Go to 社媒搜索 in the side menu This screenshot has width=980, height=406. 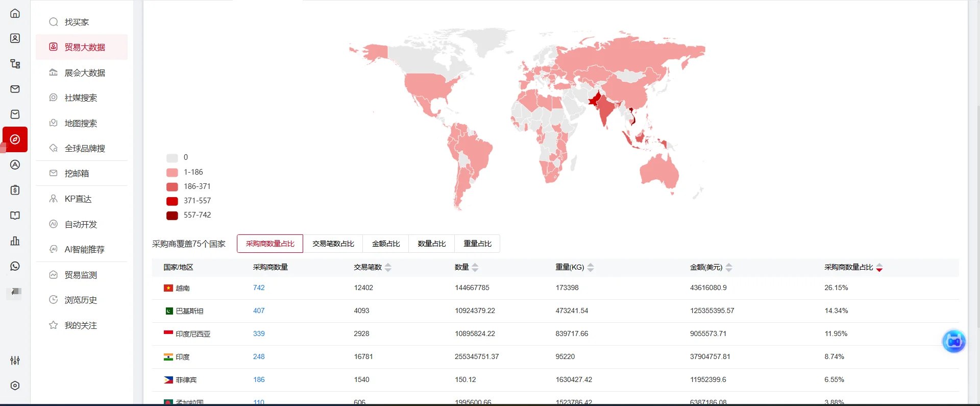tap(82, 98)
